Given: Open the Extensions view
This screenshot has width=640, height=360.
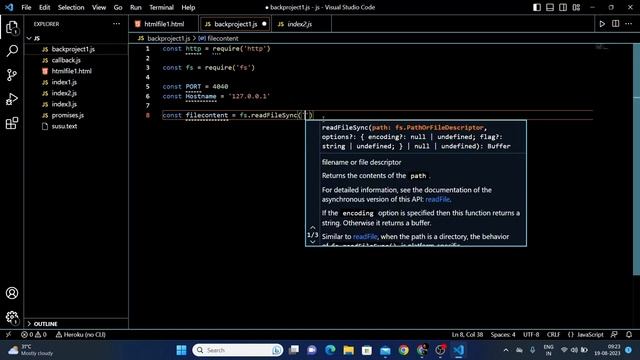Looking at the screenshot, I should click(12, 123).
